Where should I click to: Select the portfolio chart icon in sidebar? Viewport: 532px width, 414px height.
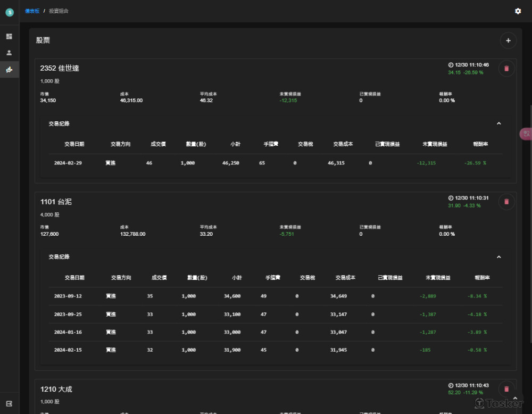pos(9,70)
